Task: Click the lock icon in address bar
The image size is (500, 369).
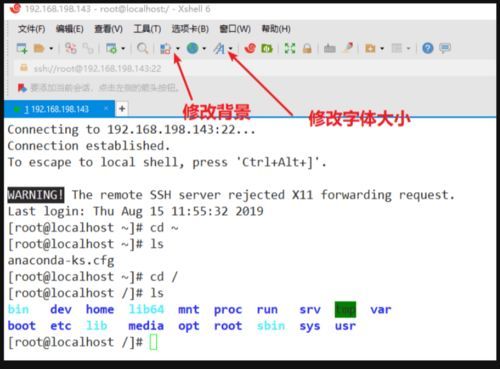Action: pyautogui.click(x=24, y=68)
